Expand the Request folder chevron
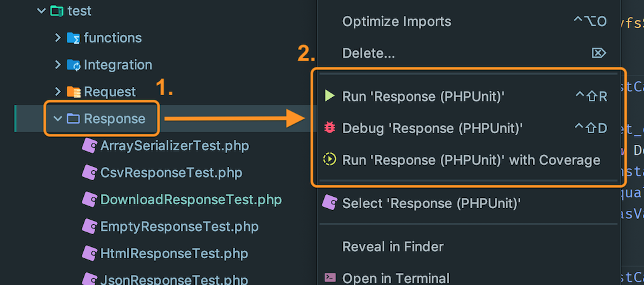644x285 pixels. pyautogui.click(x=58, y=91)
